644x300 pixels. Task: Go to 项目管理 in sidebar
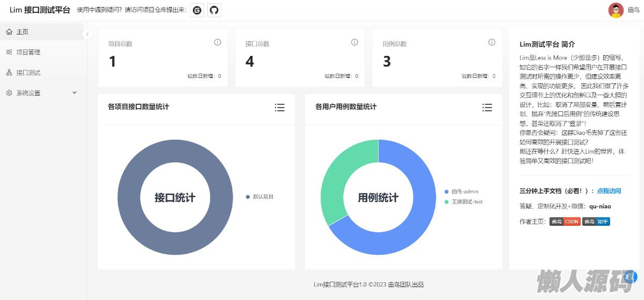coord(28,52)
